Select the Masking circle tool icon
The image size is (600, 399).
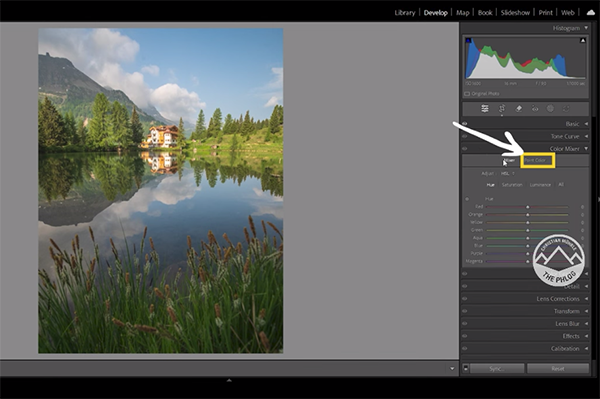550,109
